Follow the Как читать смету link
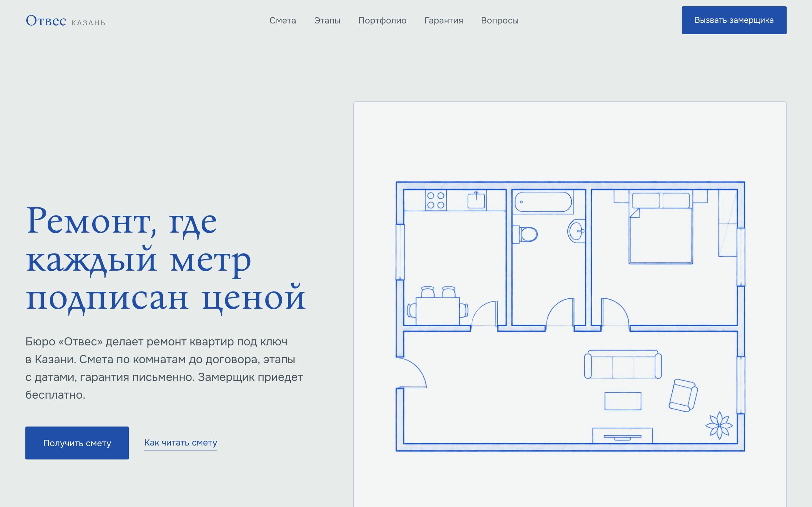The width and height of the screenshot is (812, 507). 180,443
